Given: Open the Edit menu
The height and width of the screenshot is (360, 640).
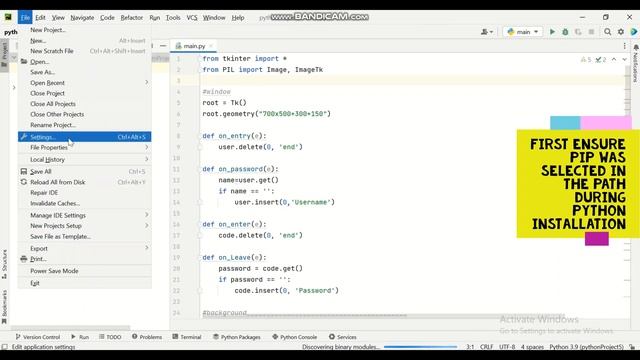Looking at the screenshot, I should [40, 18].
